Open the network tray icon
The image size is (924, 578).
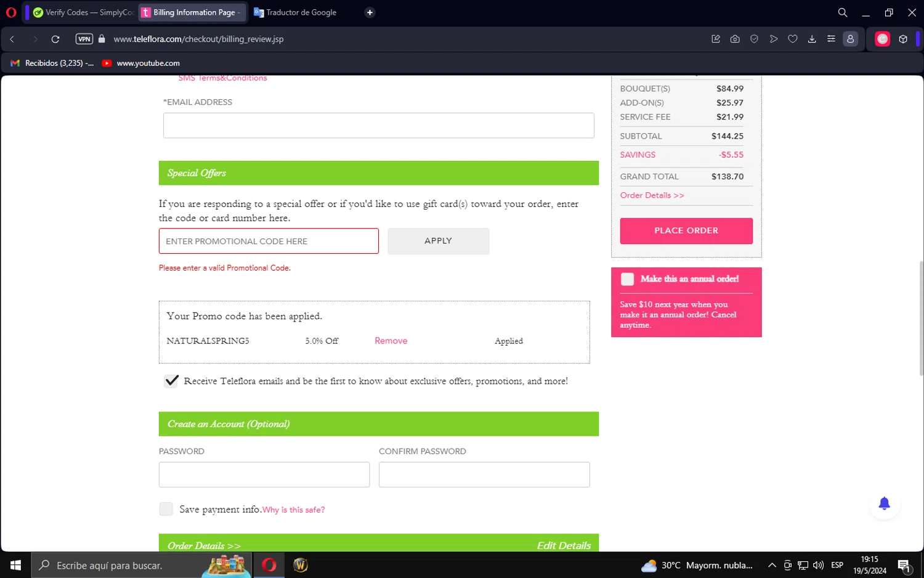(803, 565)
